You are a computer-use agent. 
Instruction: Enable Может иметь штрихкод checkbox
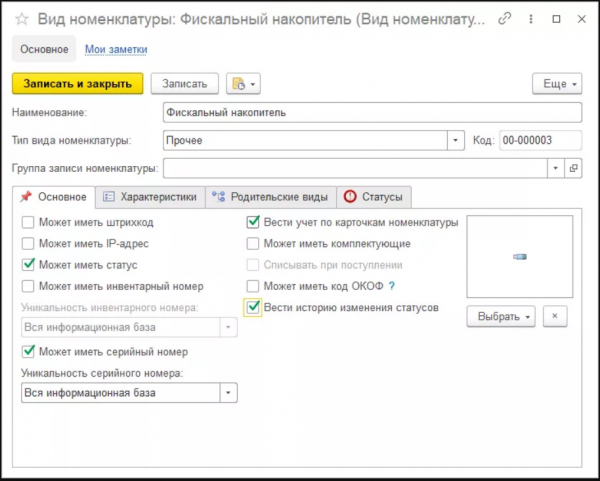pyautogui.click(x=28, y=222)
